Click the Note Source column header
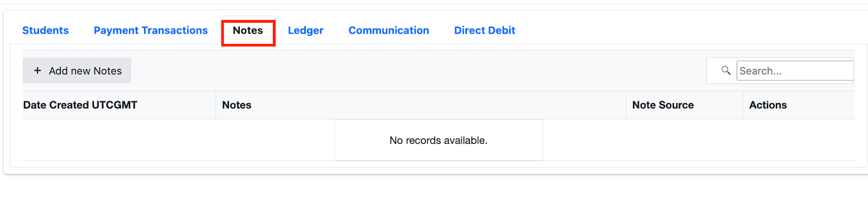This screenshot has height=204, width=868. coord(663,105)
